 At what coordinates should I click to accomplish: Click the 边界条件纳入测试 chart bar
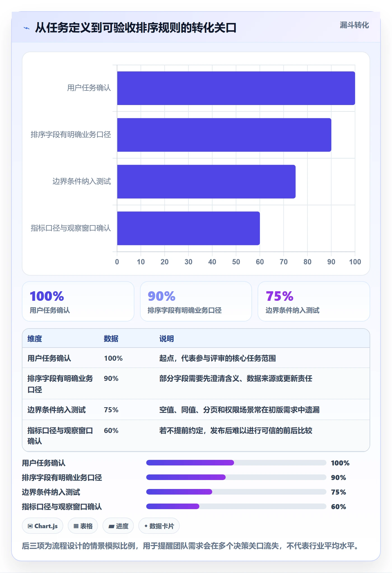click(x=206, y=181)
